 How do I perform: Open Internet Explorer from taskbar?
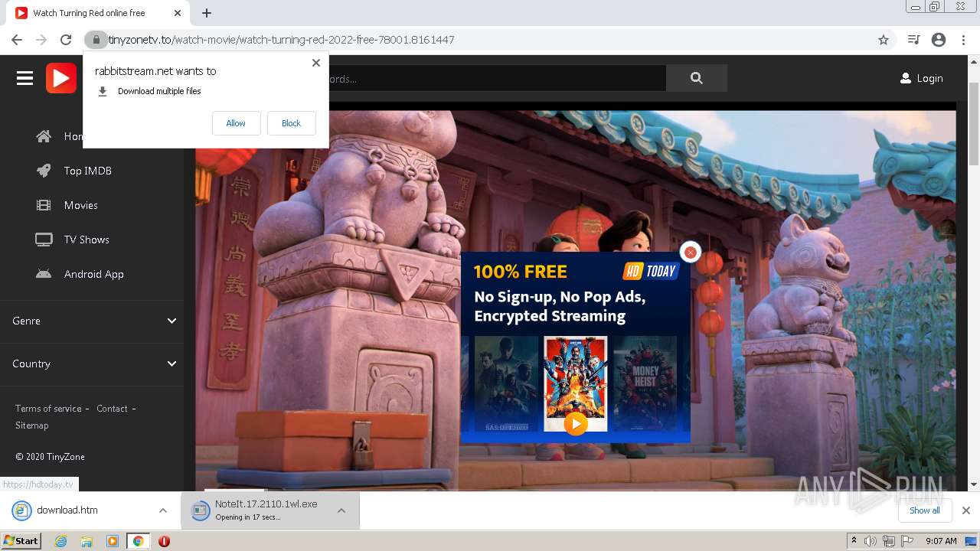click(61, 541)
